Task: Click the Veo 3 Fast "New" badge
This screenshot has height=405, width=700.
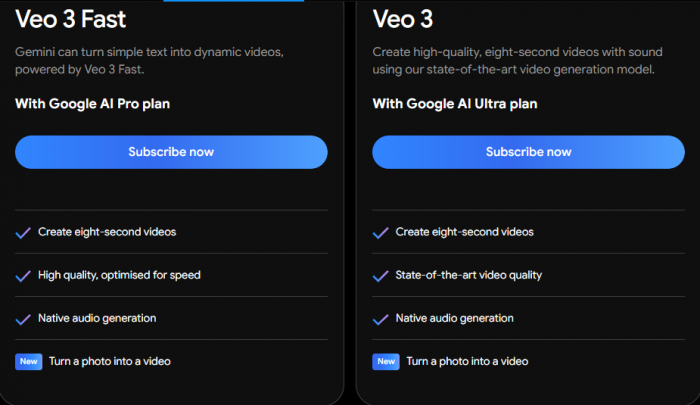Action: (29, 362)
